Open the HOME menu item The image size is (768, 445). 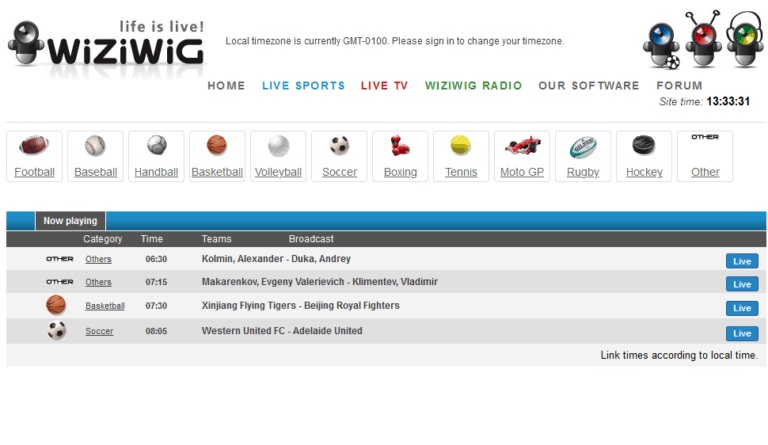pos(226,86)
